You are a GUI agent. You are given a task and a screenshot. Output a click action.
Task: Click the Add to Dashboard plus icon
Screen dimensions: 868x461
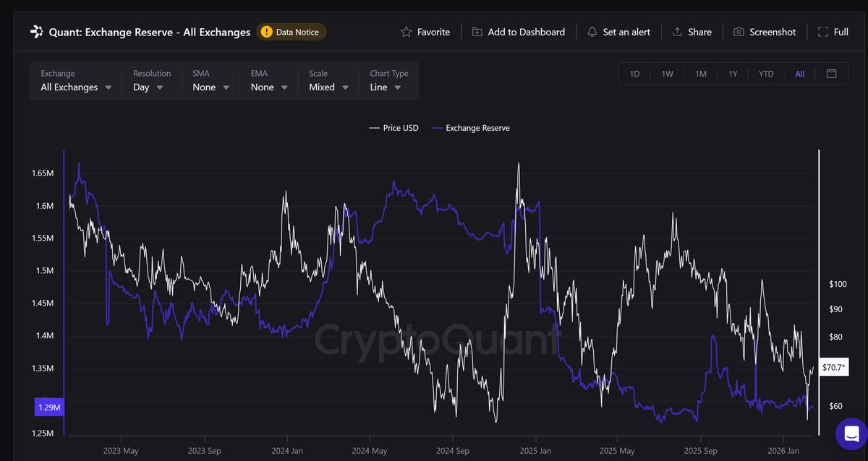477,32
